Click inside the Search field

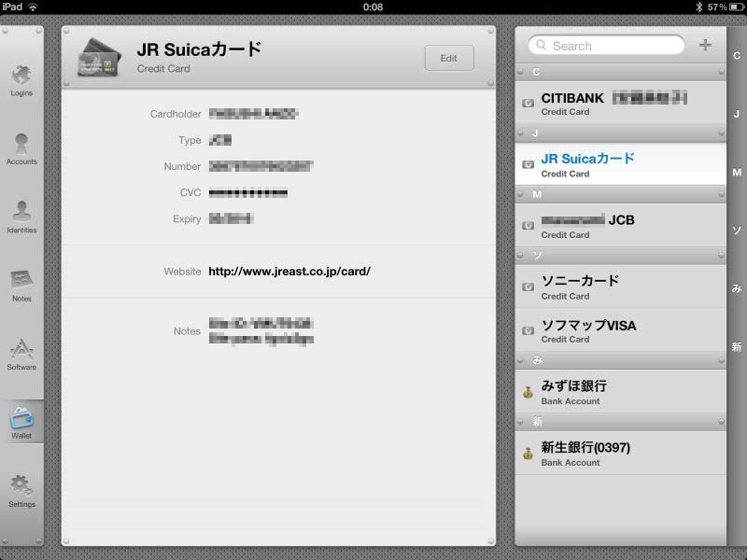coord(607,45)
